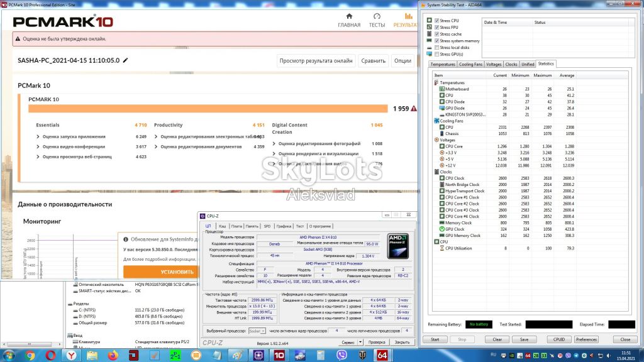Go to PCMark Home via the house icon
The width and height of the screenshot is (644, 362).
click(x=349, y=16)
